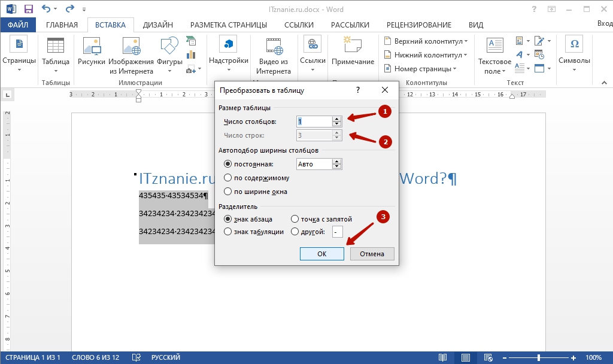Image resolution: width=613 pixels, height=364 pixels.
Task: Open the Object dropdown arrow
Action: (x=549, y=68)
